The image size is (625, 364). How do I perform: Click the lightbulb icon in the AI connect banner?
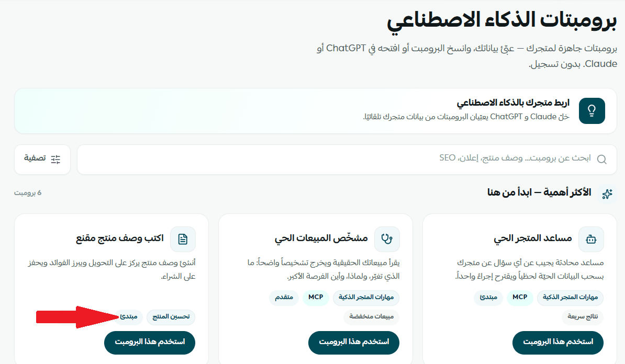point(591,111)
